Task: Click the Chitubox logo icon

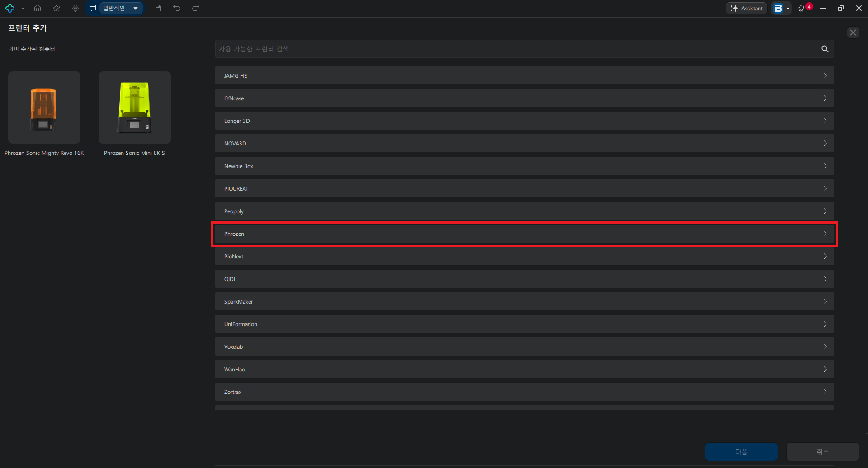Action: tap(10, 8)
